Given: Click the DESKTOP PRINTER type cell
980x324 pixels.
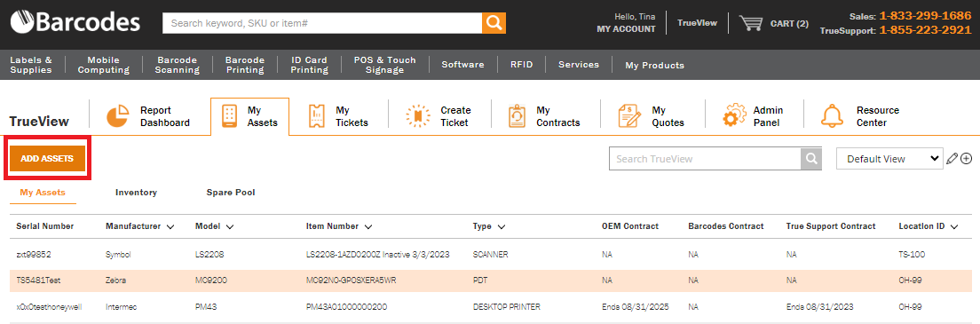Looking at the screenshot, I should point(507,307).
